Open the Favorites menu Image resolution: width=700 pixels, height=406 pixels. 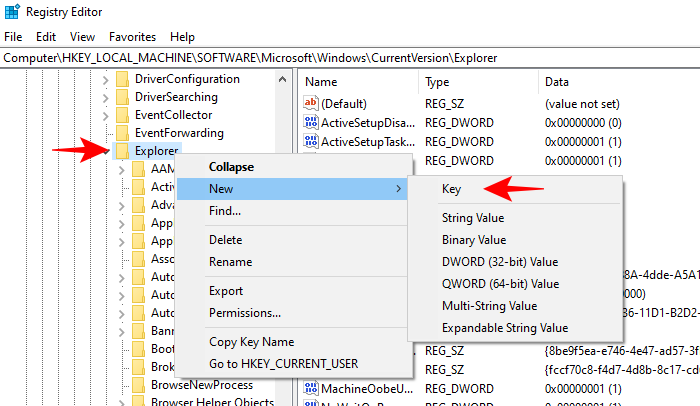(x=132, y=37)
